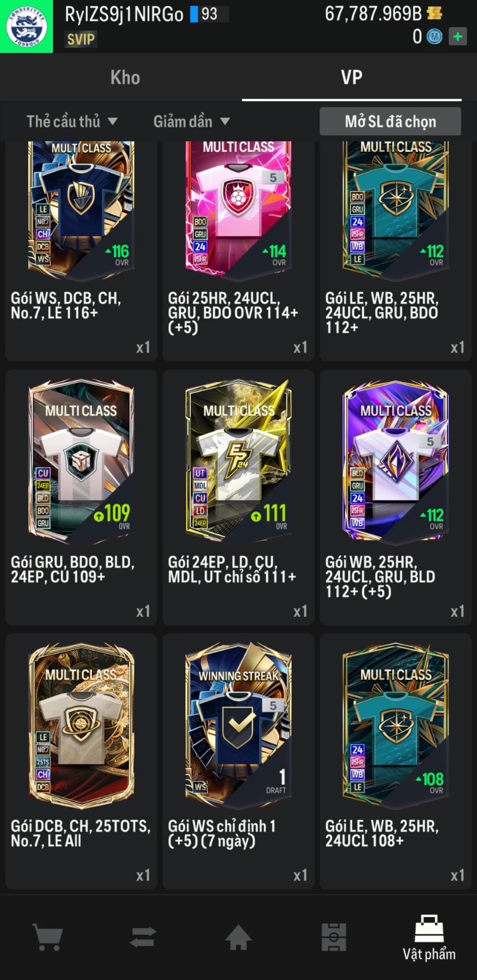Expand the Giảm dần sort dropdown

coord(192,121)
